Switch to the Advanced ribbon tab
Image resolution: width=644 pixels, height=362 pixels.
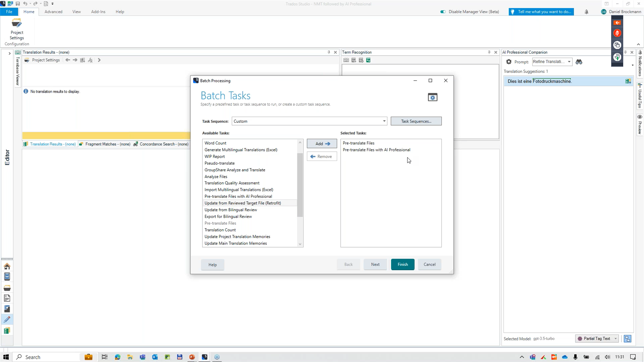tap(53, 12)
